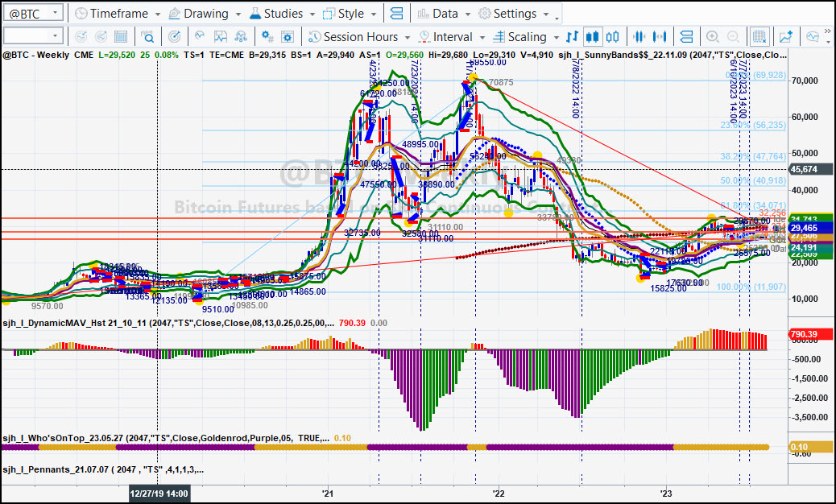Toggle the grid with x icon
The height and width of the screenshot is (504, 836).
759,37
